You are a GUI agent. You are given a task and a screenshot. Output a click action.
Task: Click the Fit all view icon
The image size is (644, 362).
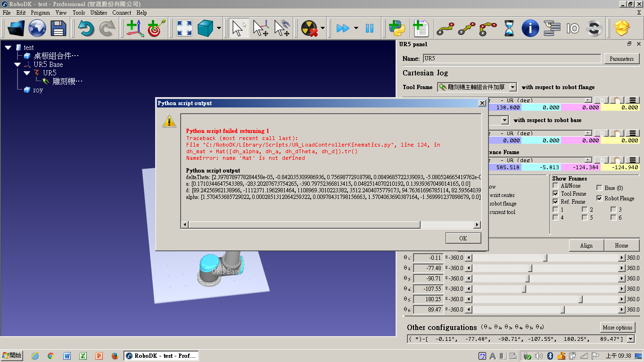click(x=184, y=29)
